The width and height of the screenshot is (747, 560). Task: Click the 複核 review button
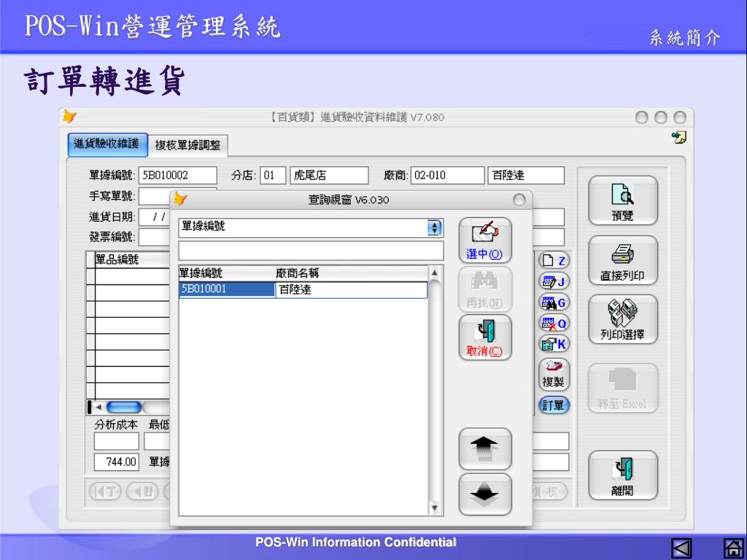point(549,491)
